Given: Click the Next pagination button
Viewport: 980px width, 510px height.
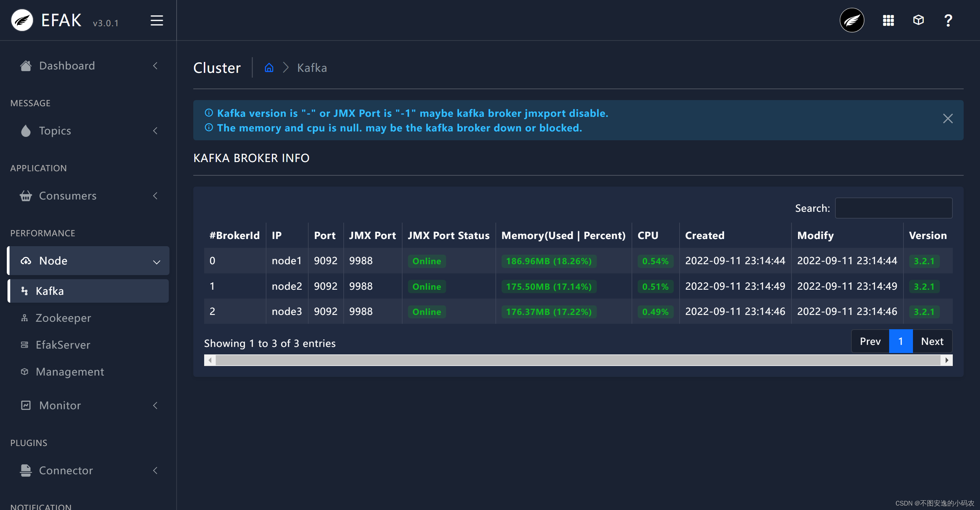Looking at the screenshot, I should click(932, 341).
